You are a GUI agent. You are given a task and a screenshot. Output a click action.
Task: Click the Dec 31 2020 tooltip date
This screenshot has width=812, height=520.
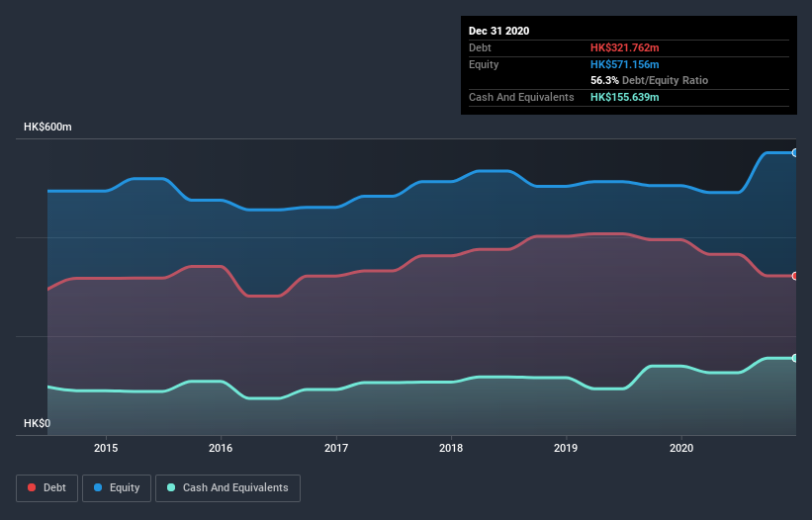(498, 31)
